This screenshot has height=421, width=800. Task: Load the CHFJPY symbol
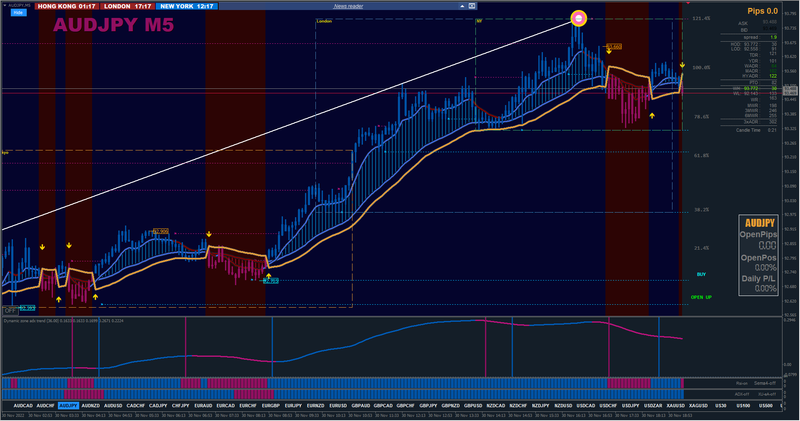coord(181,406)
